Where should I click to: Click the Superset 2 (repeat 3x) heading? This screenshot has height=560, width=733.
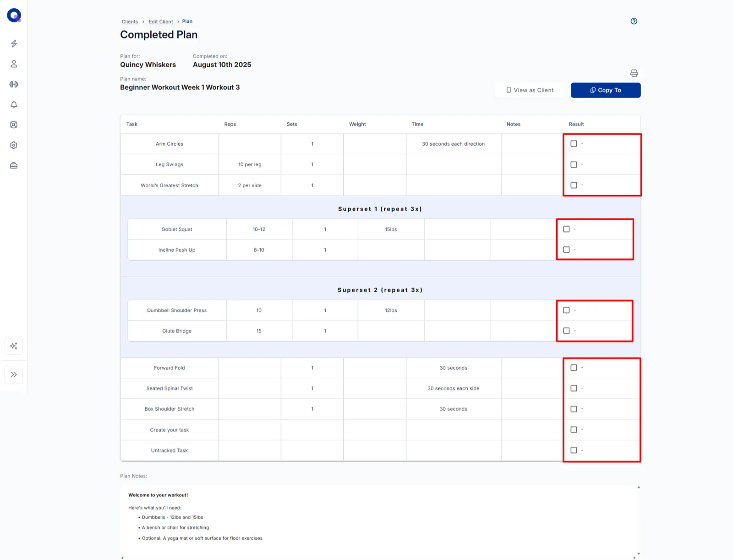380,290
